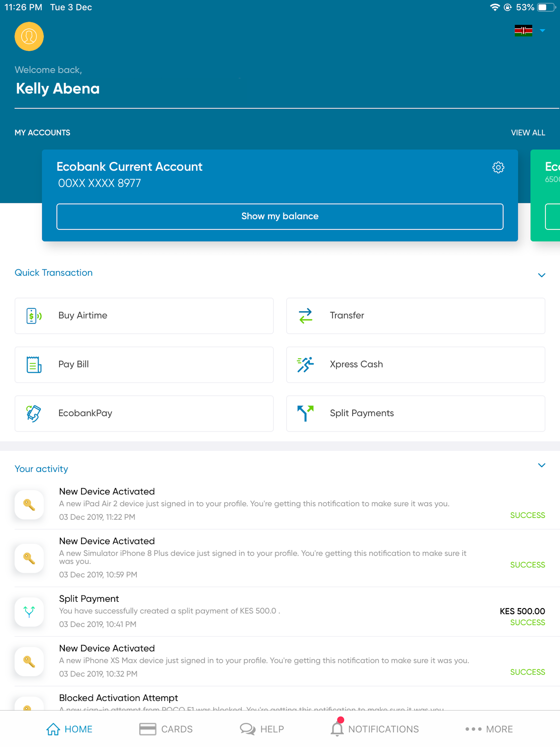Tap the EcobankPay phone icon

34,413
